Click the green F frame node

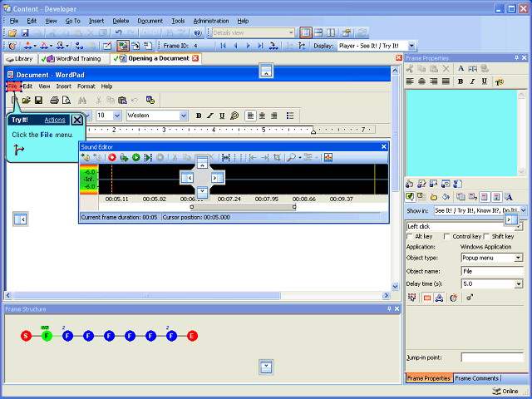[47, 336]
